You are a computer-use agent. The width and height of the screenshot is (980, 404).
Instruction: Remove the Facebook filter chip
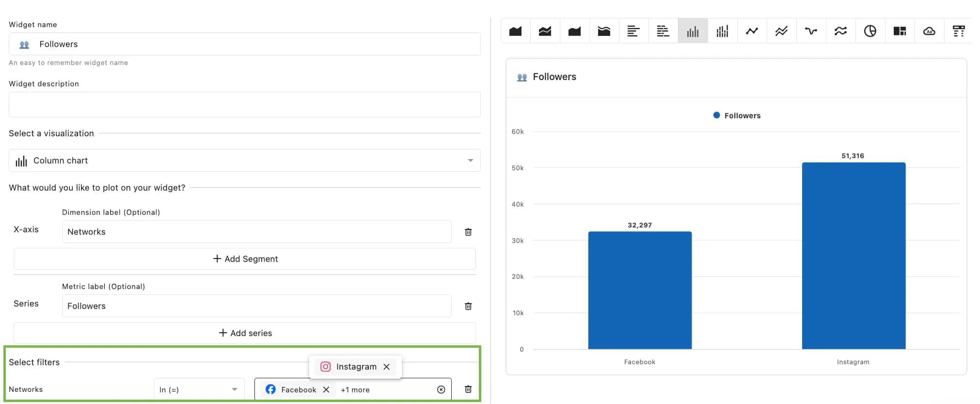(326, 389)
